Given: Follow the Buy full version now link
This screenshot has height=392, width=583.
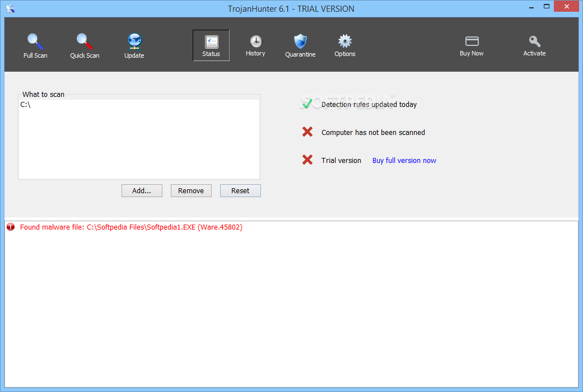Looking at the screenshot, I should [x=404, y=161].
